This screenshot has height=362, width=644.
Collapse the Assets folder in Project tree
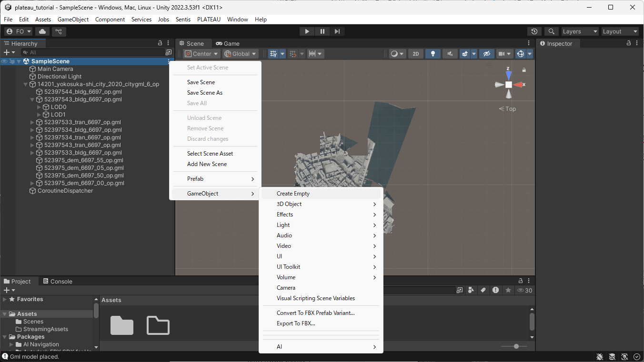5,314
